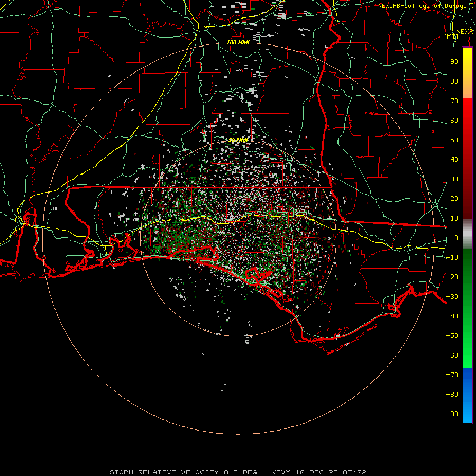Click the 07:02 timestamp
Screen dimensions: 476x476
coord(354,472)
